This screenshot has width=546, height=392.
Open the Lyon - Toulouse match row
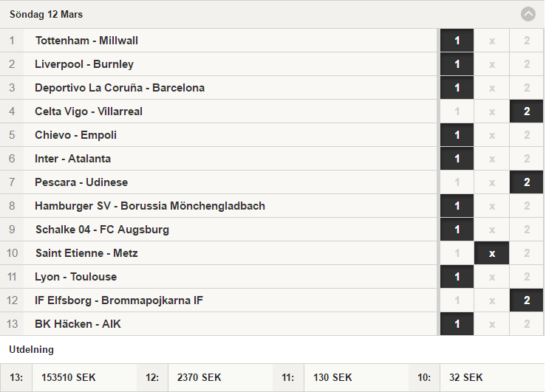219,277
